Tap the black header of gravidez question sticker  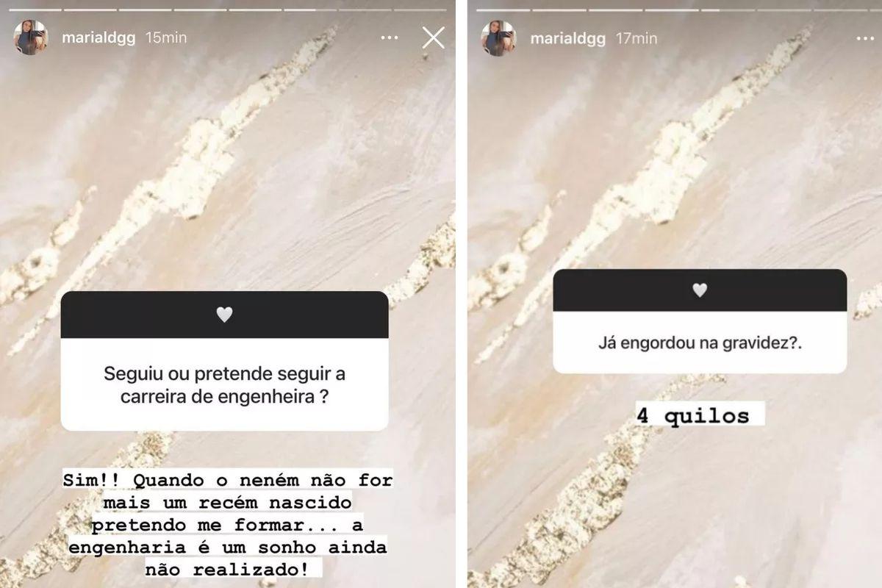tap(700, 290)
